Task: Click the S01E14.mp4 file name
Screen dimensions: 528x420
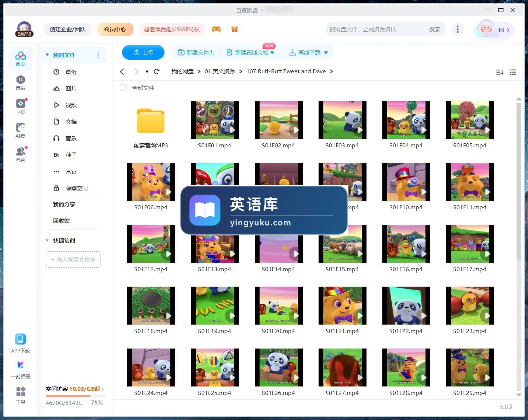Action: [x=278, y=269]
